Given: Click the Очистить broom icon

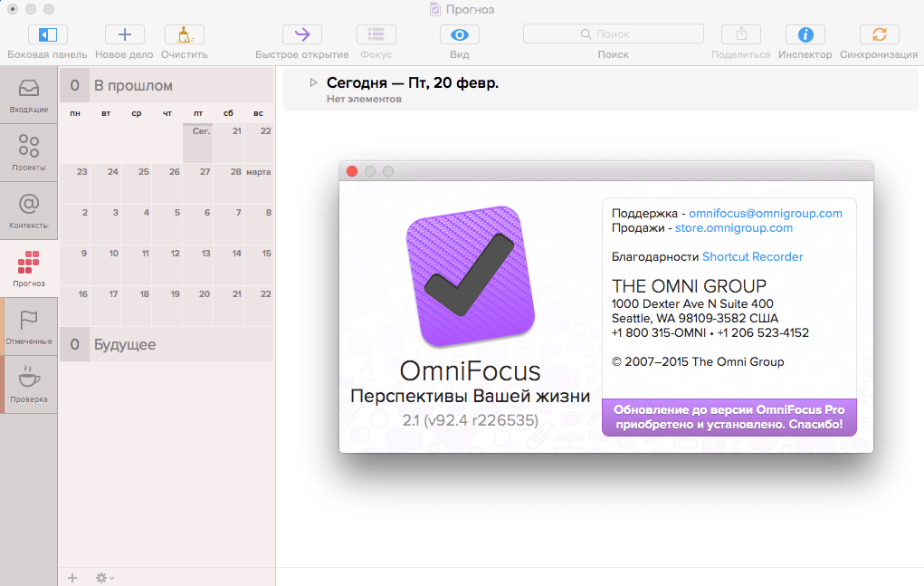Looking at the screenshot, I should pos(185,34).
